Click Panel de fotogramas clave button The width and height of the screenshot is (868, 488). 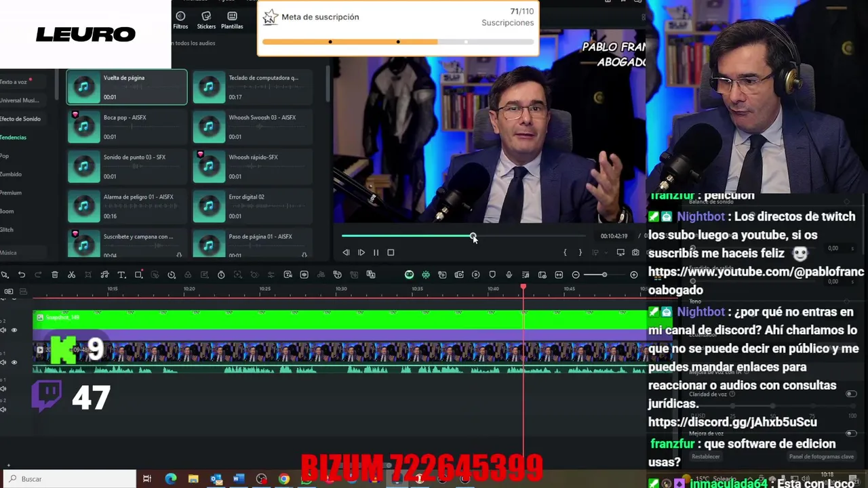click(822, 457)
